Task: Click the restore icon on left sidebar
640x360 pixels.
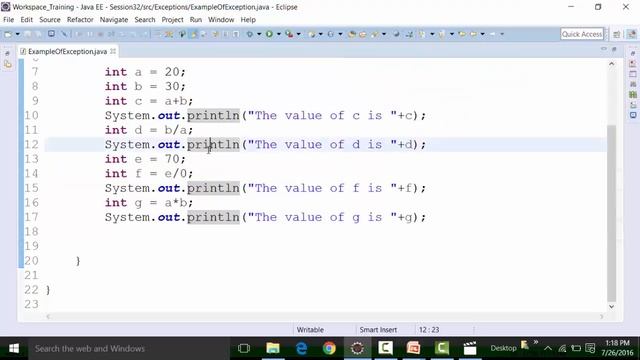Action: [7, 53]
